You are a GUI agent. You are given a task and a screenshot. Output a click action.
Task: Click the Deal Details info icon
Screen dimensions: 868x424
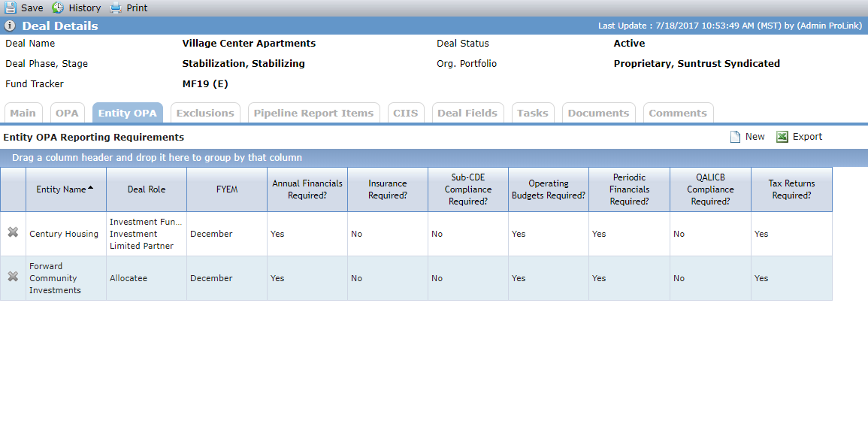(x=10, y=26)
